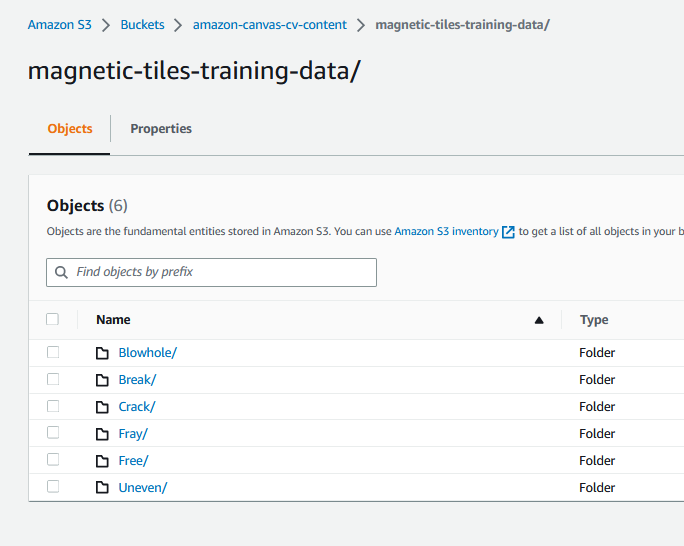Select the Objects tab

pyautogui.click(x=70, y=129)
